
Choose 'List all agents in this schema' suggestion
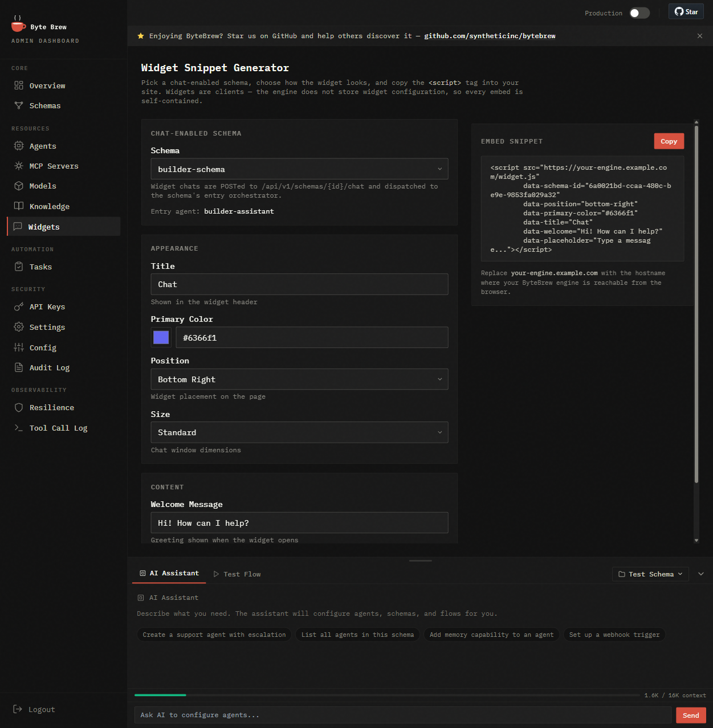(357, 635)
